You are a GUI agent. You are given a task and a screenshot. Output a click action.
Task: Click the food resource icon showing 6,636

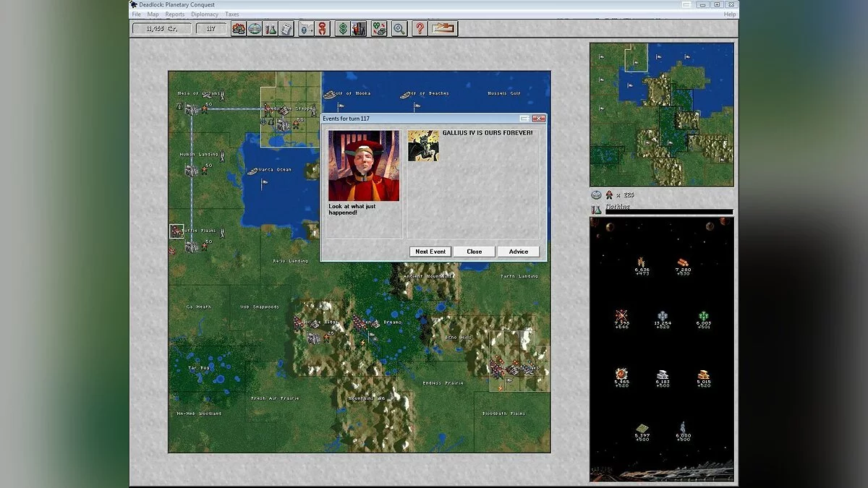pos(641,262)
